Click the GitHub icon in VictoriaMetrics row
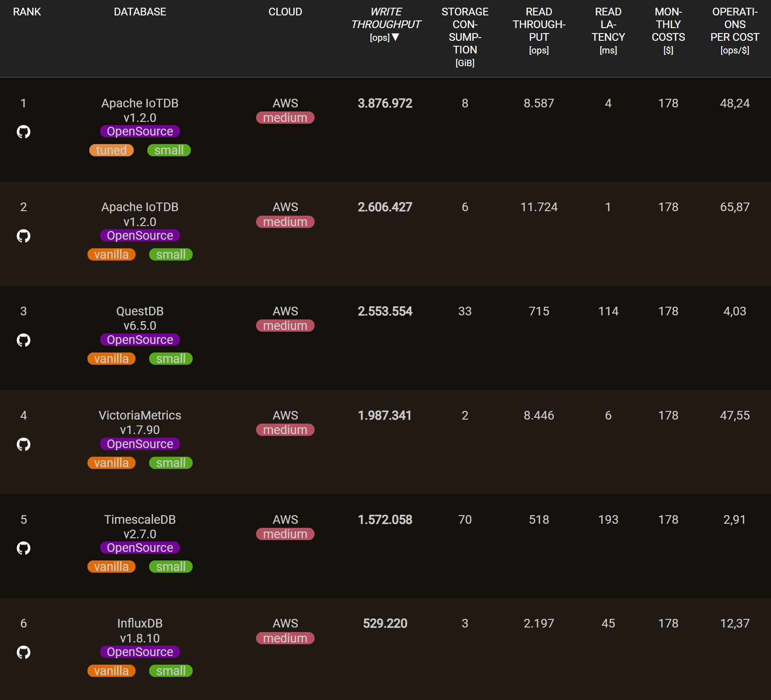The image size is (771, 700). pyautogui.click(x=24, y=444)
